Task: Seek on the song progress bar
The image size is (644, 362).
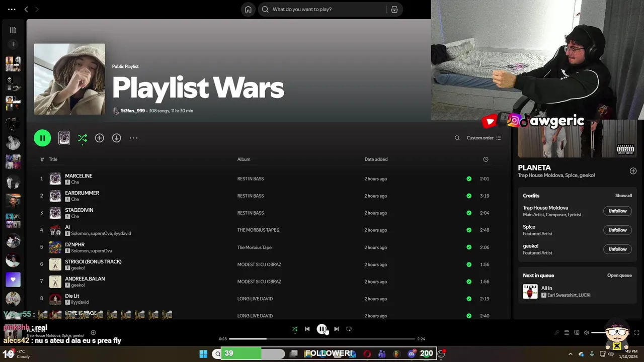Action: pyautogui.click(x=322, y=339)
